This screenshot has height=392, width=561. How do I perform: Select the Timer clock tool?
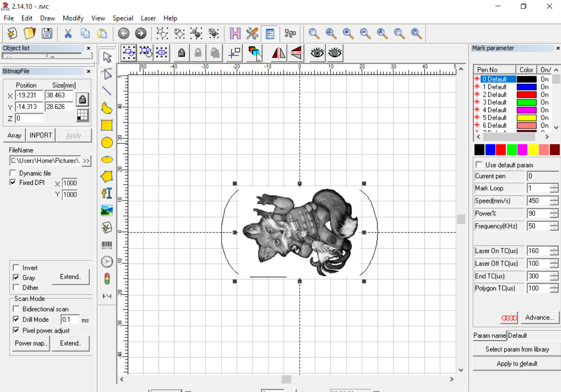coord(107,262)
